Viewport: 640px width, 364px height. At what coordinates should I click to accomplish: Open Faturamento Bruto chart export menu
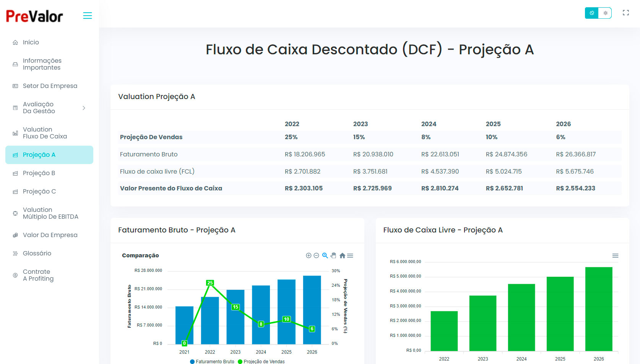click(350, 255)
